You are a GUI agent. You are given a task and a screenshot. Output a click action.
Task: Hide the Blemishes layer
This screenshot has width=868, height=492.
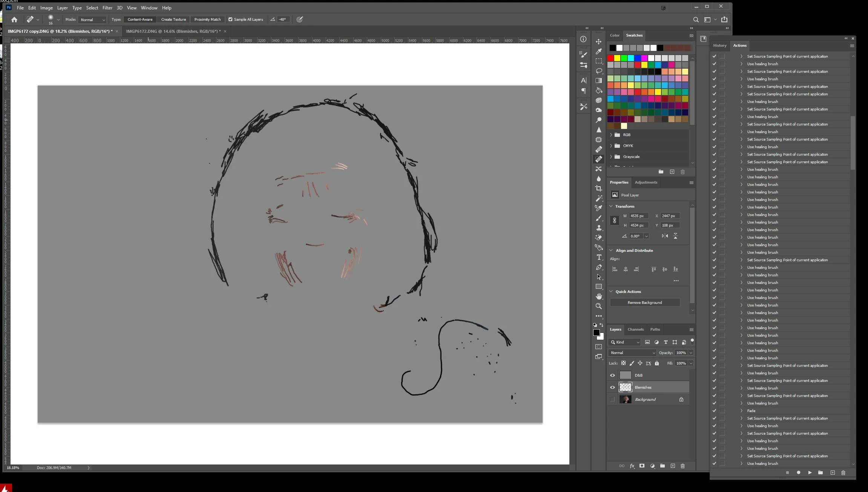click(612, 388)
